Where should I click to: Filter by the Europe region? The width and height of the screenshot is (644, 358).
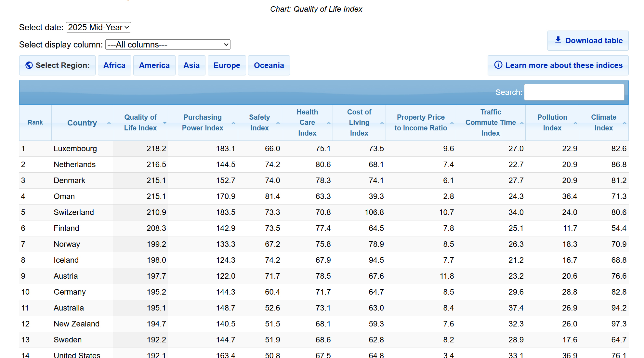(x=227, y=65)
